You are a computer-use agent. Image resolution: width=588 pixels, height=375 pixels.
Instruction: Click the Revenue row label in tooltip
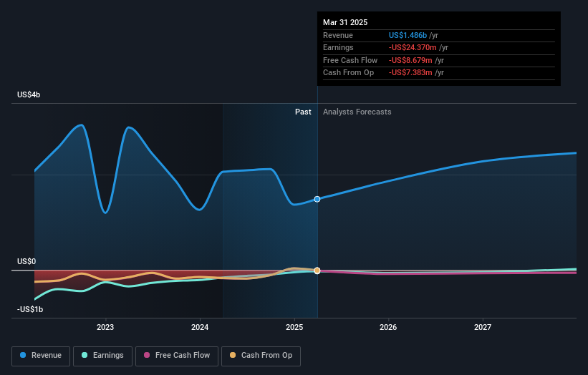pos(338,35)
